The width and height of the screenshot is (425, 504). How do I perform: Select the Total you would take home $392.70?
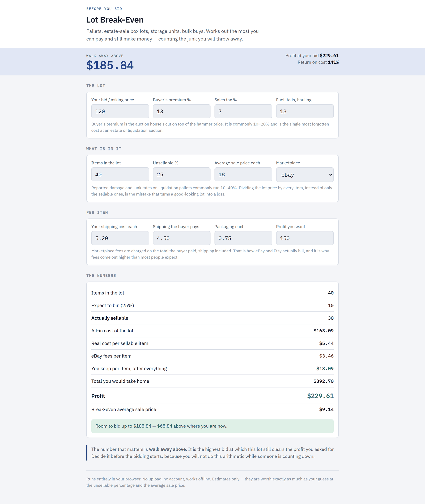(323, 381)
